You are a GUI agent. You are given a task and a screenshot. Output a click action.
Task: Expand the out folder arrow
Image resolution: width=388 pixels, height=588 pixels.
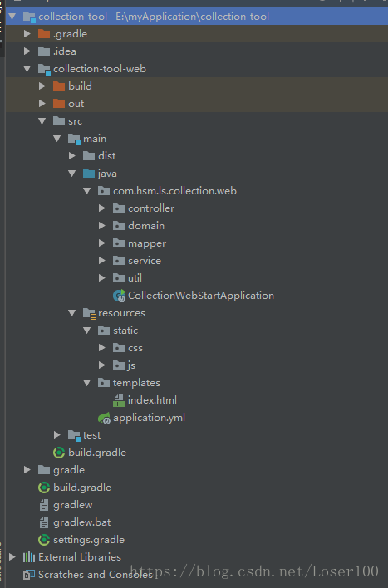(x=42, y=104)
